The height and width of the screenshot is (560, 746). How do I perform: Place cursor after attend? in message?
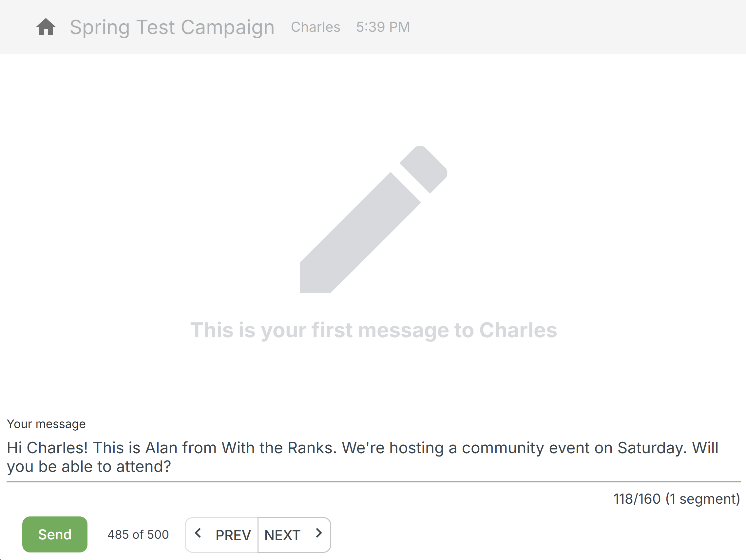(171, 467)
